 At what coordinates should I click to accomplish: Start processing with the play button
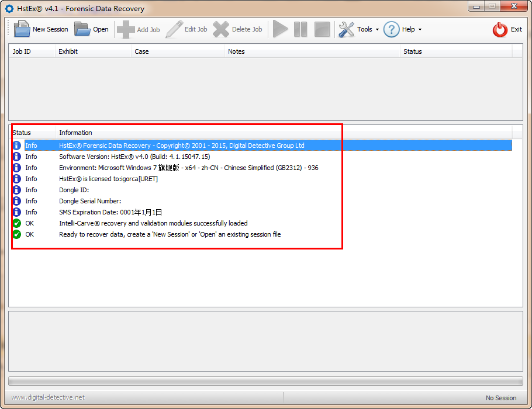(280, 29)
